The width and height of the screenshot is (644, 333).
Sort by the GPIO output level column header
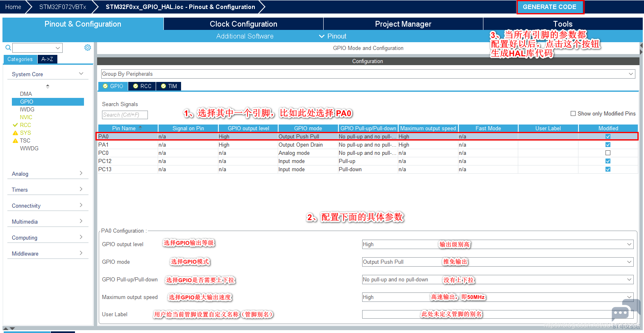click(248, 128)
